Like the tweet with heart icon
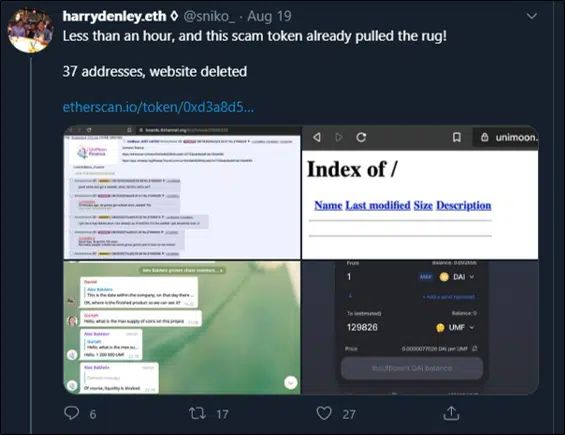Image resolution: width=565 pixels, height=435 pixels. [324, 413]
